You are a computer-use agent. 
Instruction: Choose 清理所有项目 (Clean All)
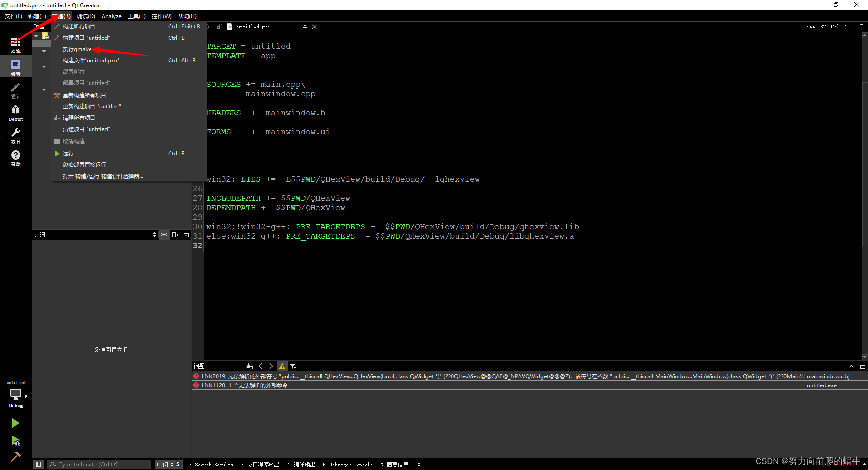129,117
